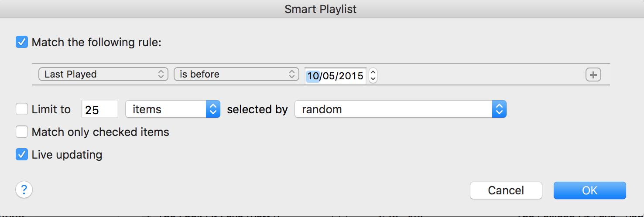
Task: Click the limit count field showing 25
Action: 99,109
